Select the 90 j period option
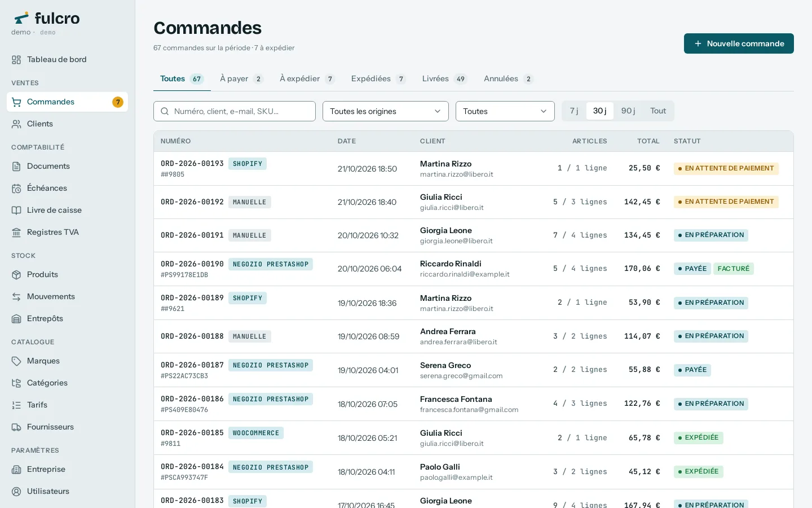 click(628, 111)
